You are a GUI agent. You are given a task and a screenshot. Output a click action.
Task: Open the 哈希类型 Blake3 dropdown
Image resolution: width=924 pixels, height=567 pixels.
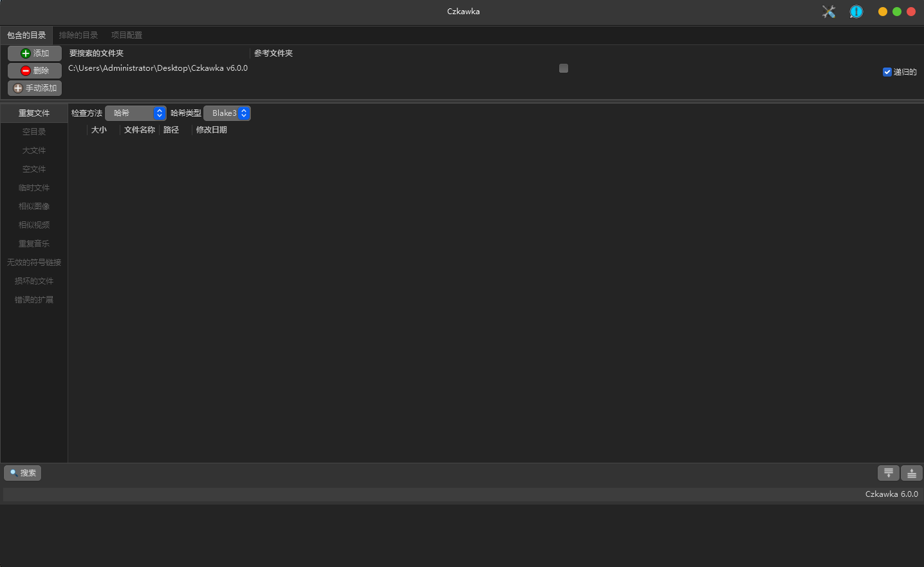point(227,113)
